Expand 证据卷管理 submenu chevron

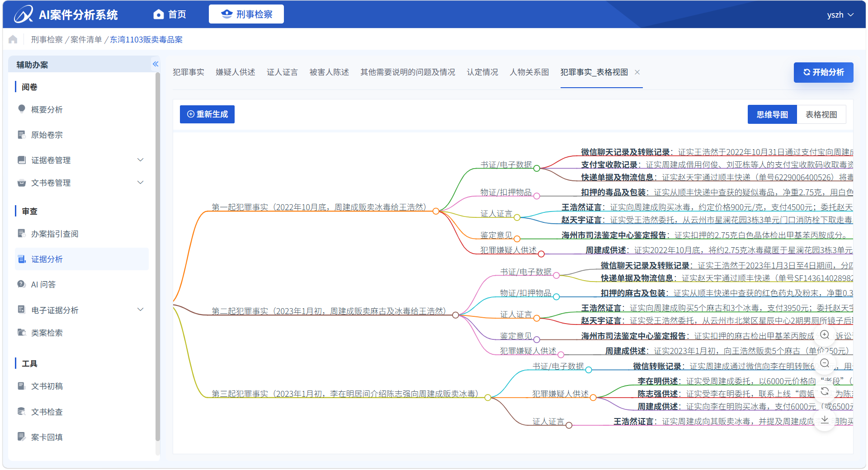pos(141,160)
